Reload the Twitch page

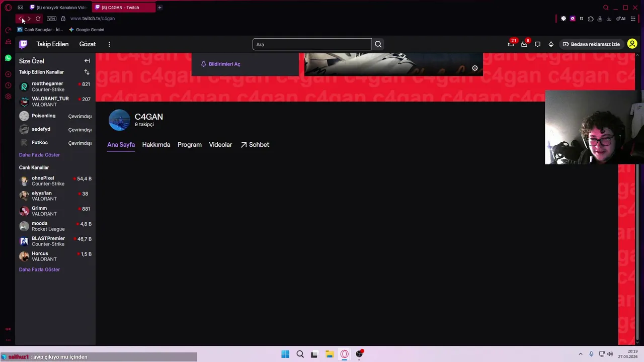[x=38, y=19]
